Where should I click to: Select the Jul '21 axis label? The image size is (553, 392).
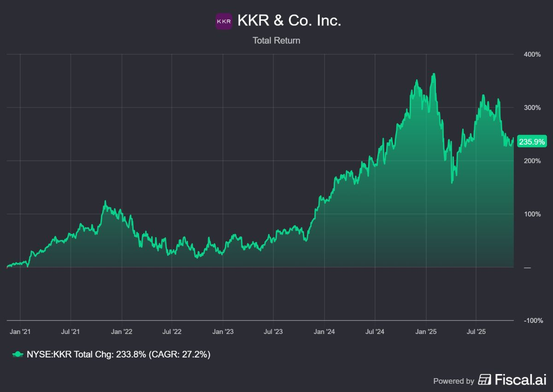(71, 331)
